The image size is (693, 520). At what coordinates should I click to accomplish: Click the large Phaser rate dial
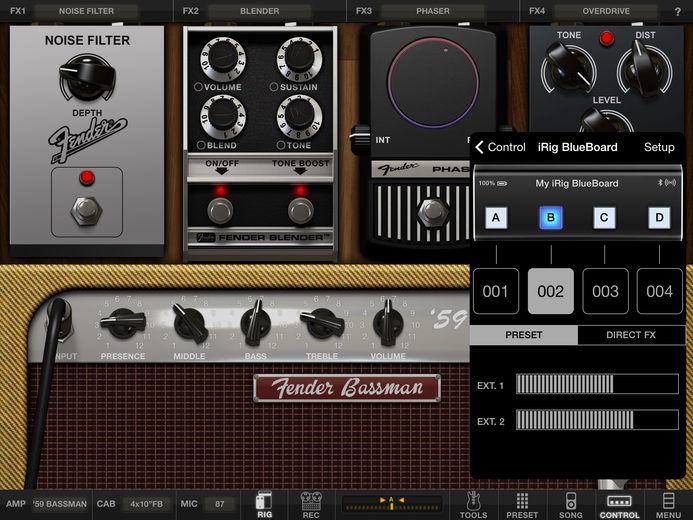[x=433, y=83]
